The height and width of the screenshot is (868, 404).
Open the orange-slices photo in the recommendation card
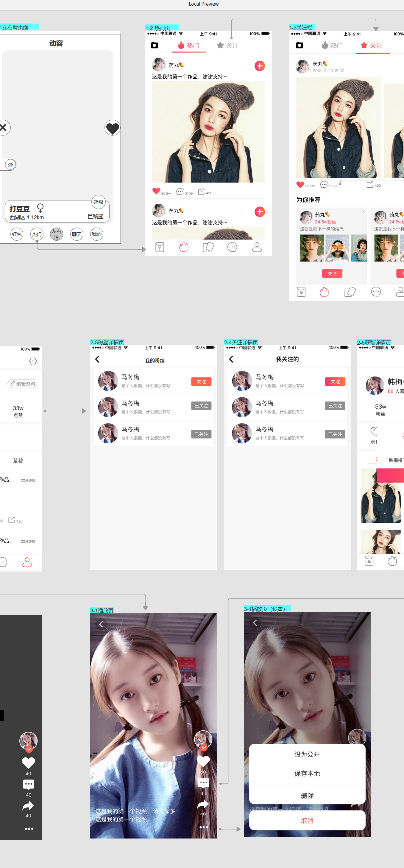337,248
